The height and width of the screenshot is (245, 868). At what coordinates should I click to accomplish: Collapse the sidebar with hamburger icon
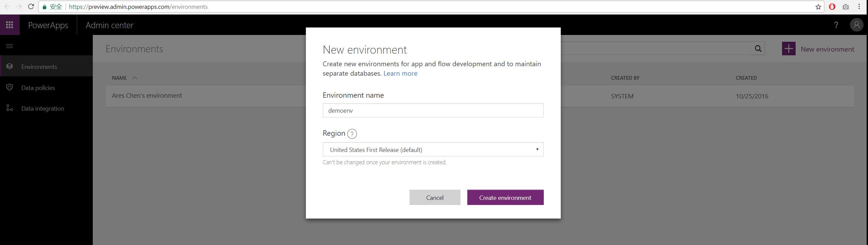pos(10,46)
